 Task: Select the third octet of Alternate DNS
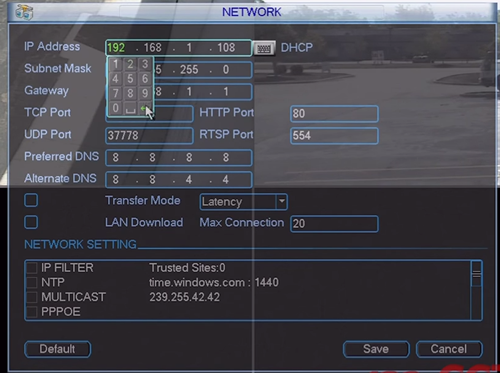(x=189, y=180)
